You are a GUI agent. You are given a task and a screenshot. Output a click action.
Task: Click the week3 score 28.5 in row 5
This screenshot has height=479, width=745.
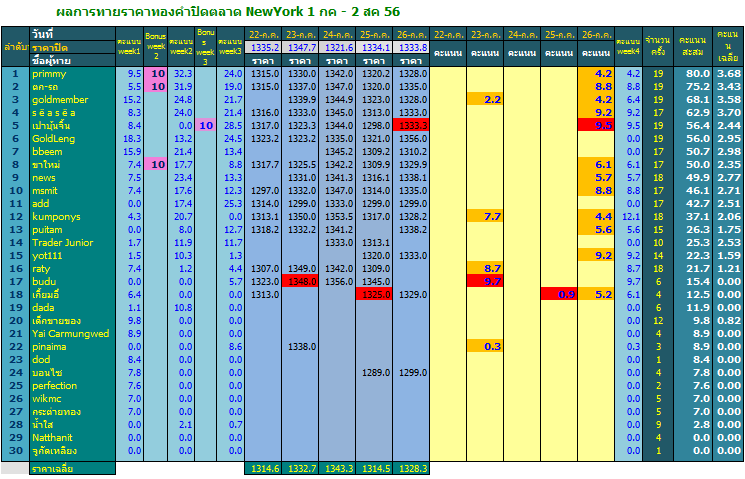pos(233,125)
